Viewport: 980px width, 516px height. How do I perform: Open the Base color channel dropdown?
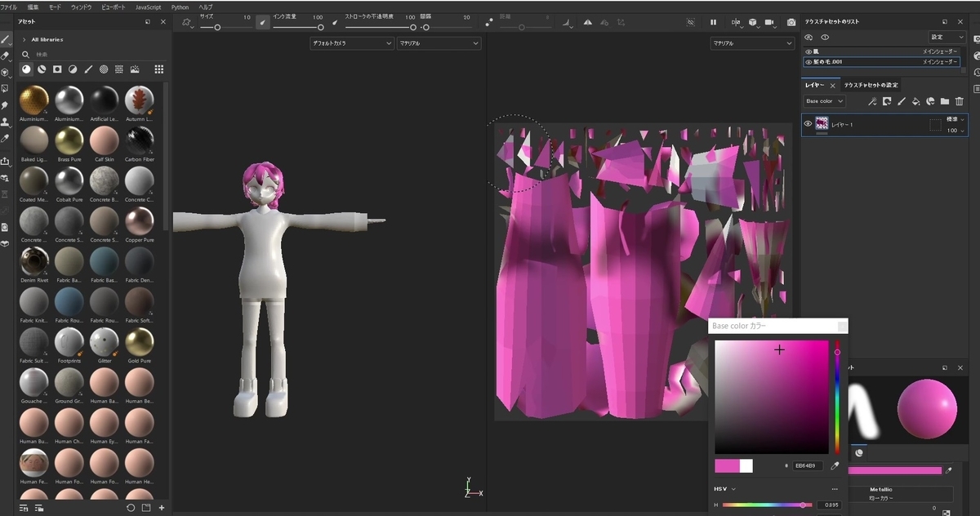pos(824,101)
